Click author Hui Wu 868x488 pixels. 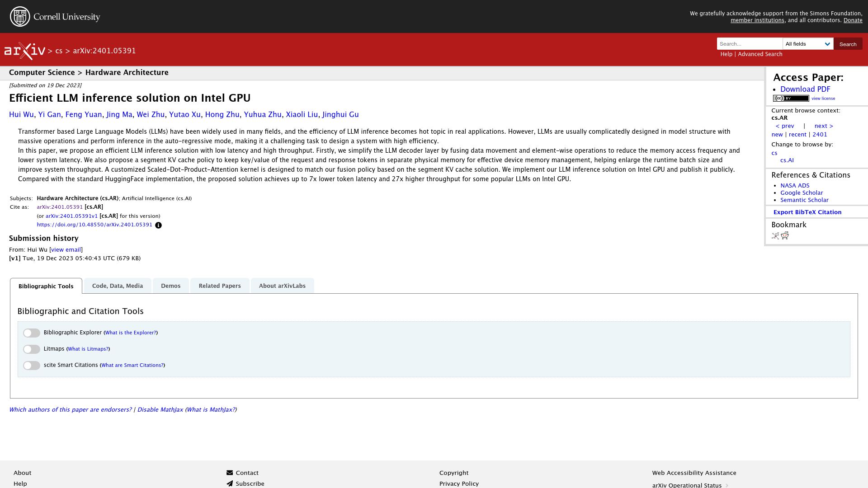click(21, 115)
